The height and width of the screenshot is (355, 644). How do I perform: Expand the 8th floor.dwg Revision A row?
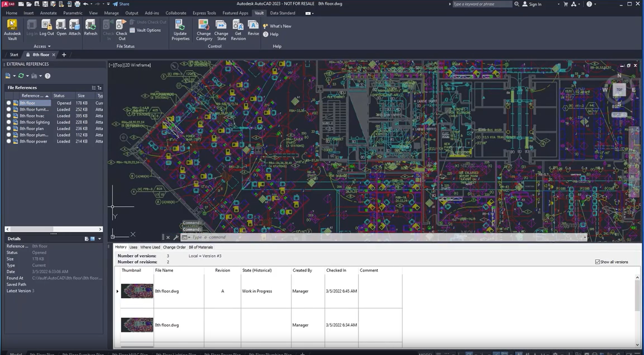(117, 291)
